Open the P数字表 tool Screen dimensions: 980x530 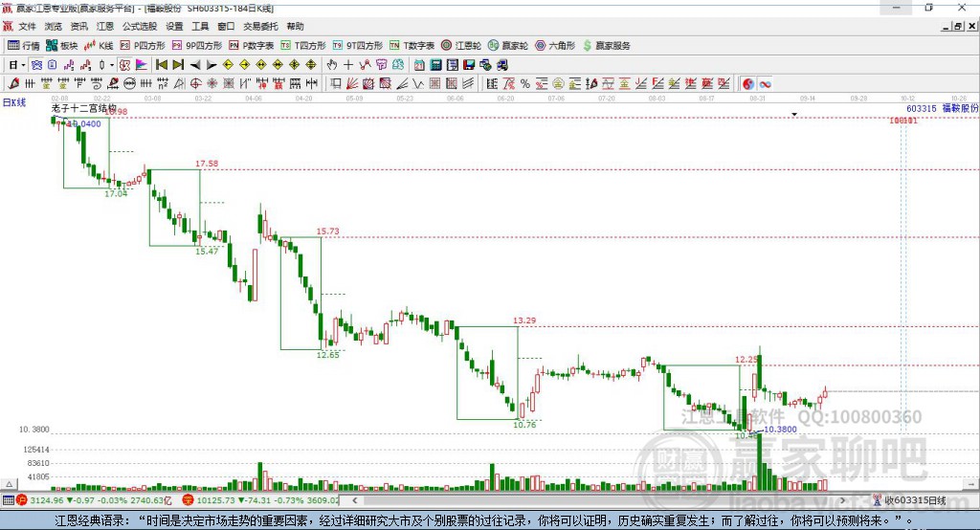tap(252, 46)
